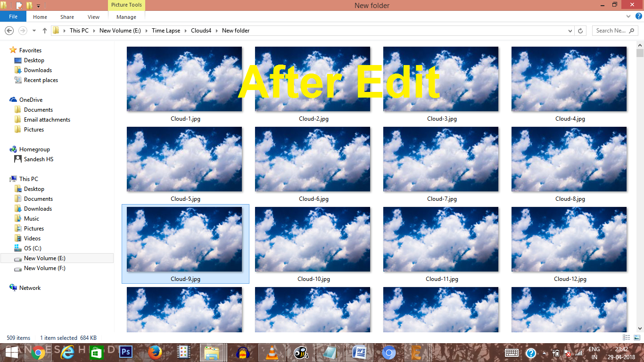Open the Manage tab under Picture Tools

[126, 16]
